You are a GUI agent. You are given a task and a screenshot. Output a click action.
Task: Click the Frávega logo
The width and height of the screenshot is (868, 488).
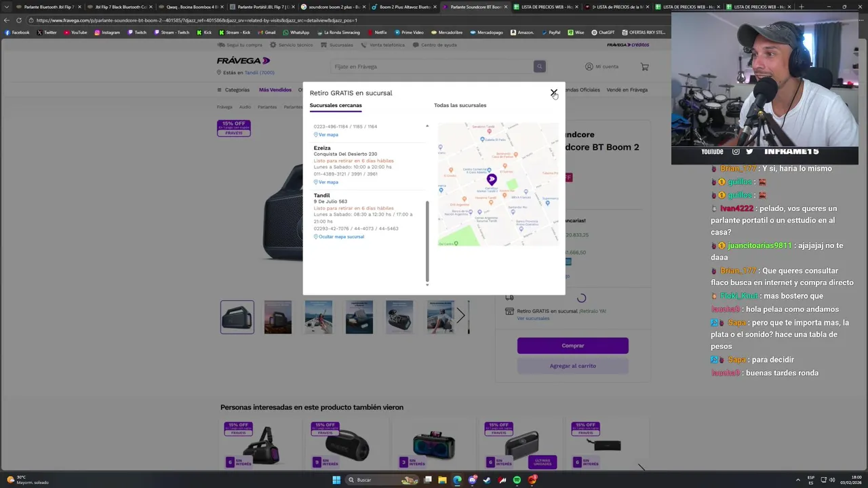(x=243, y=60)
